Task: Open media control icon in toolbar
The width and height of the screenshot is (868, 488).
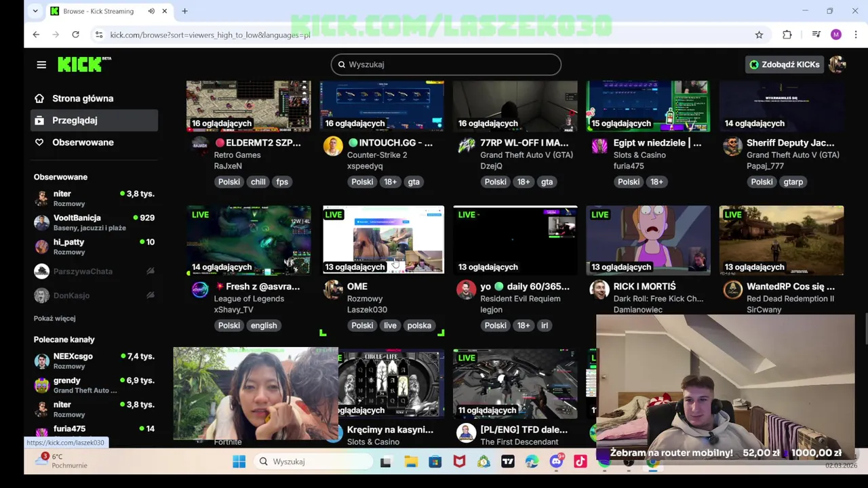Action: (816, 35)
